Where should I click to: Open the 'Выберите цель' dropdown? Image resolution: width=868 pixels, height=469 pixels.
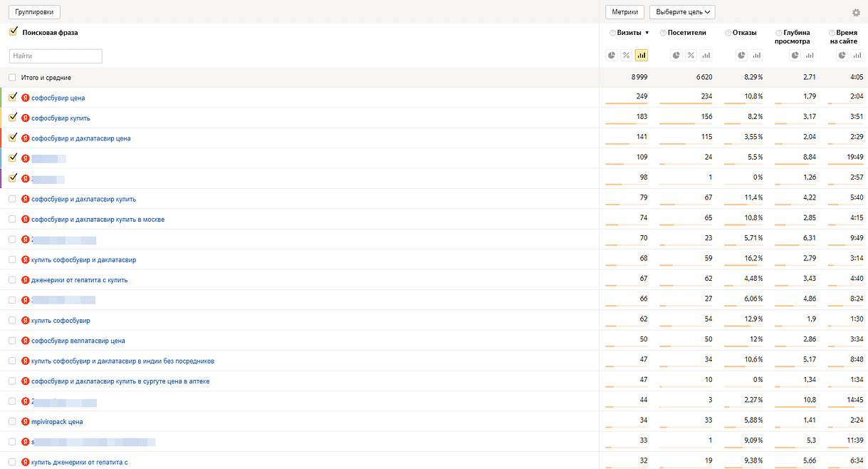(x=682, y=12)
